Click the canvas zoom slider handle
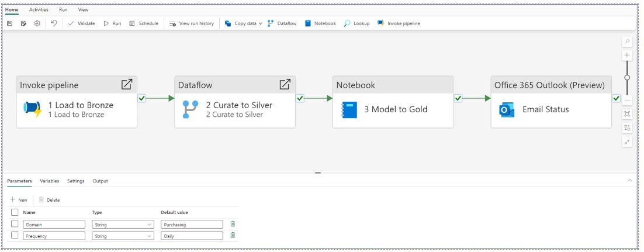The image size is (644, 252). (x=626, y=77)
